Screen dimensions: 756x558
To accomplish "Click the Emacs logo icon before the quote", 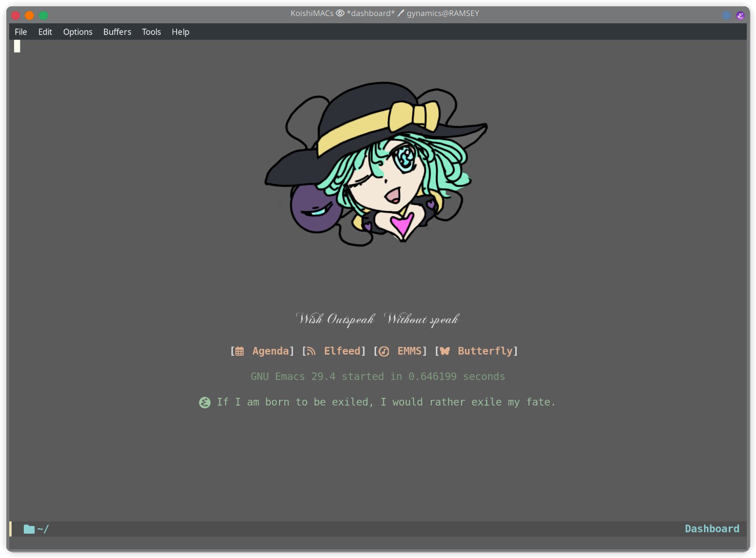I will (x=205, y=402).
